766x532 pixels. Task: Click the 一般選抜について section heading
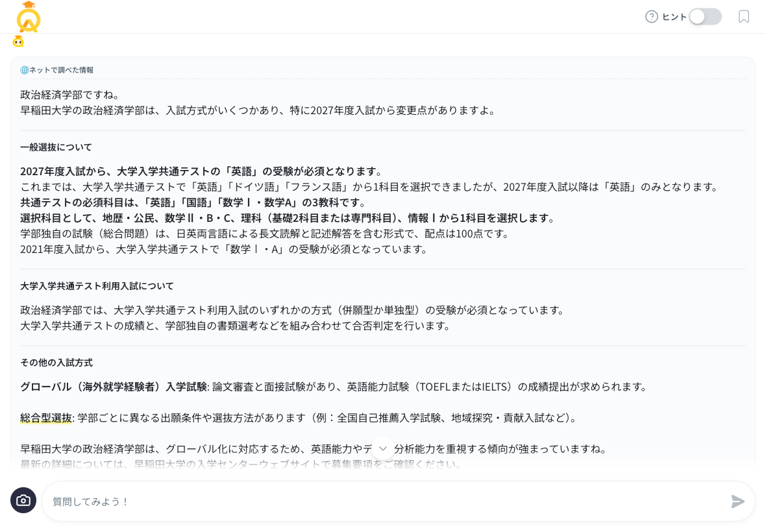[56, 147]
